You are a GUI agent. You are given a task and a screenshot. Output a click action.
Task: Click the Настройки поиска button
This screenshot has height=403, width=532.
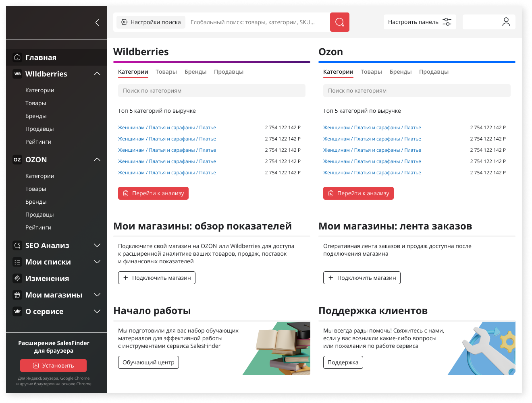(x=151, y=22)
